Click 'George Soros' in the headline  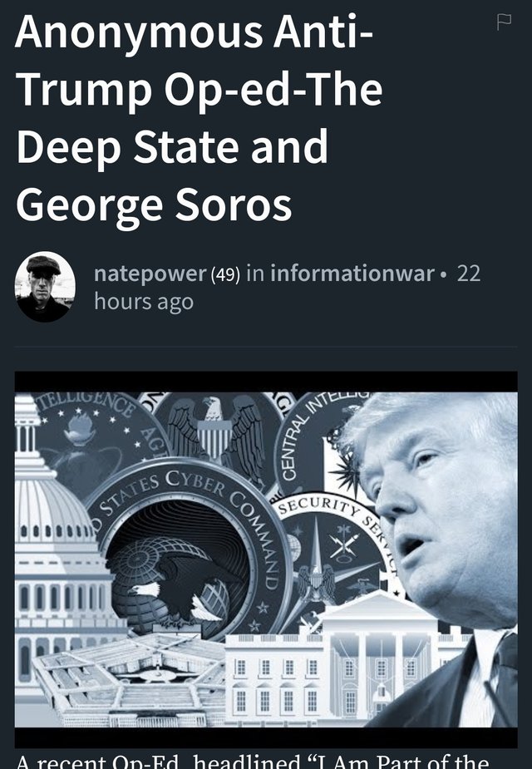154,205
